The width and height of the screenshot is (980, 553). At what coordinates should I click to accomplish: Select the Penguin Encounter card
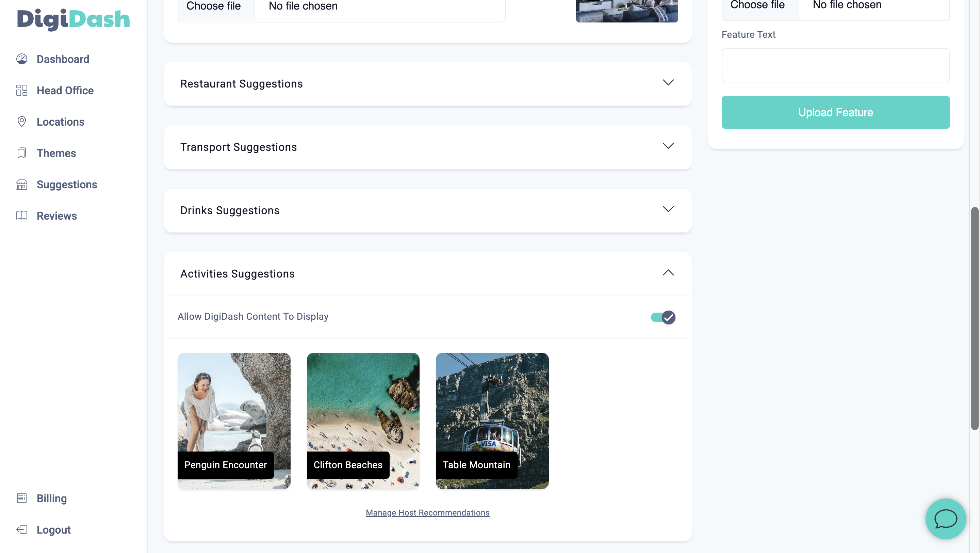pyautogui.click(x=234, y=421)
